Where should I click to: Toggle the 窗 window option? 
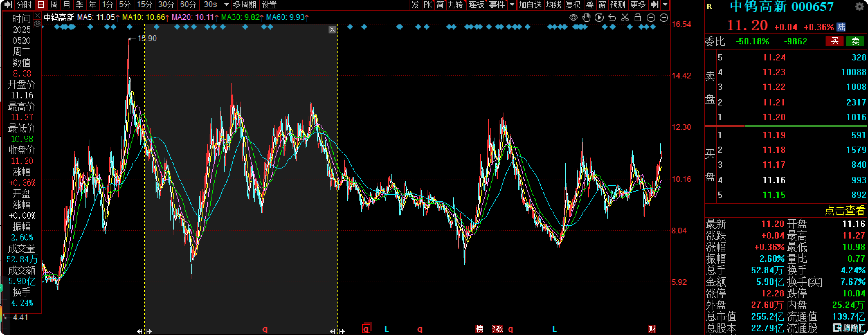click(602, 5)
